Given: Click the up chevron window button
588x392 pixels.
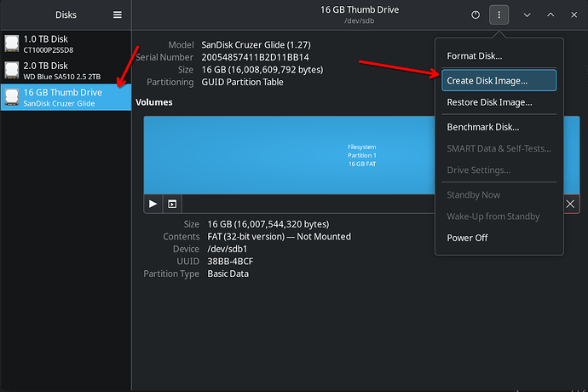Looking at the screenshot, I should point(551,14).
